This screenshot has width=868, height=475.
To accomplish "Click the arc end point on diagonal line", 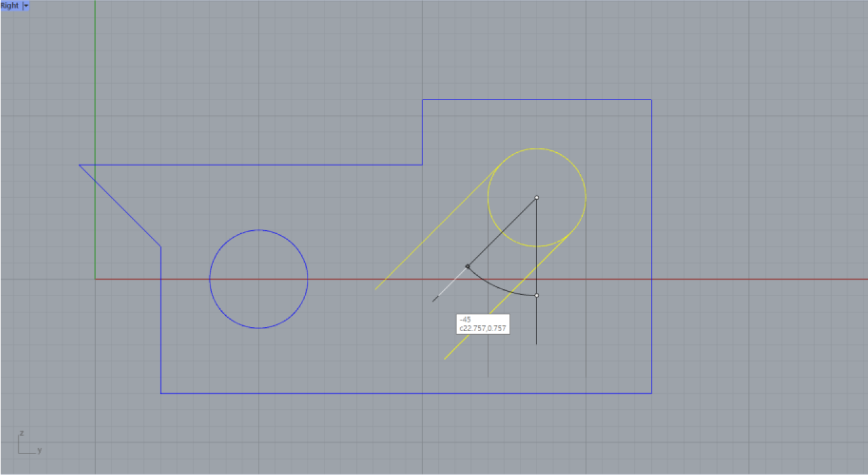I will tap(468, 266).
